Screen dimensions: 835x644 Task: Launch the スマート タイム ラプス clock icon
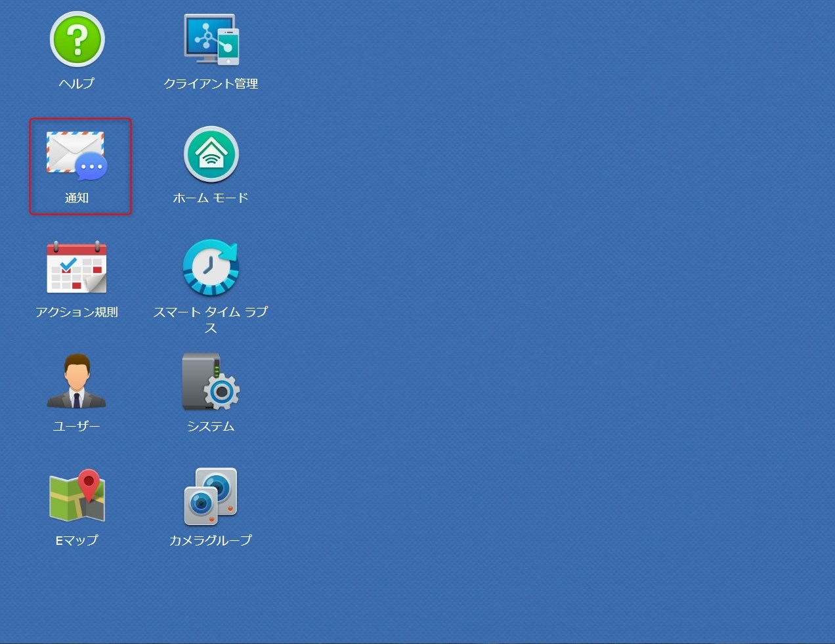[211, 268]
